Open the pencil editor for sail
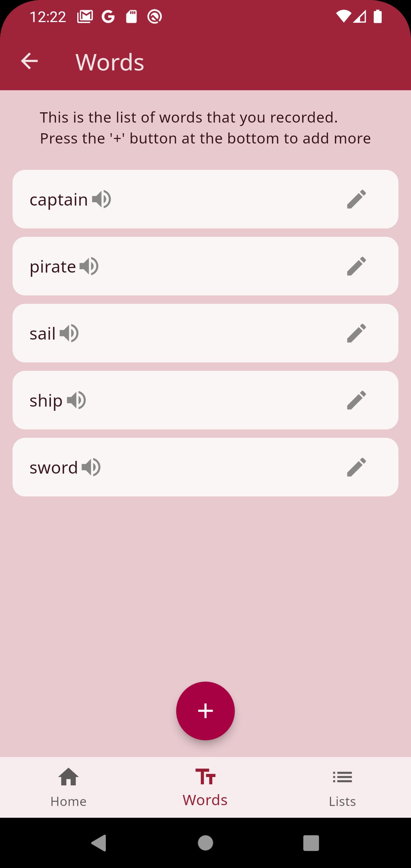 (357, 333)
